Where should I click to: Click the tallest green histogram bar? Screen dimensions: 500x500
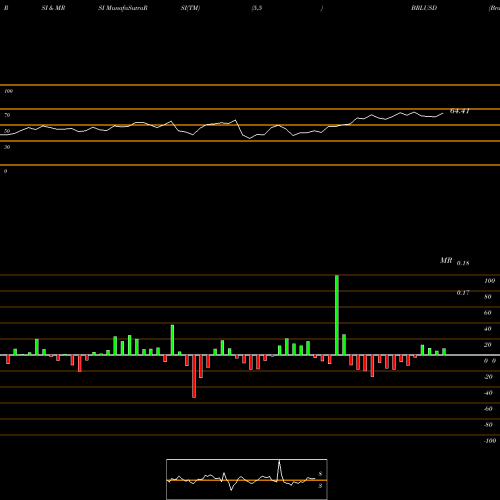(x=337, y=315)
